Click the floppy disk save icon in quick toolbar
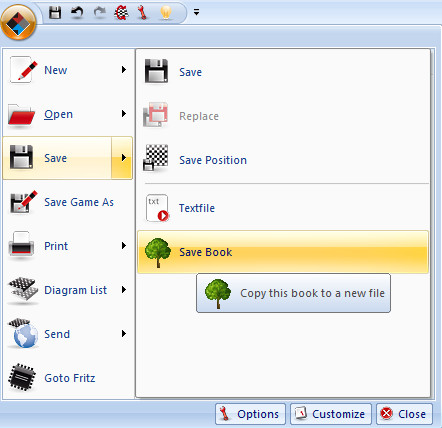Viewport: 442px width, 428px height. (x=55, y=13)
